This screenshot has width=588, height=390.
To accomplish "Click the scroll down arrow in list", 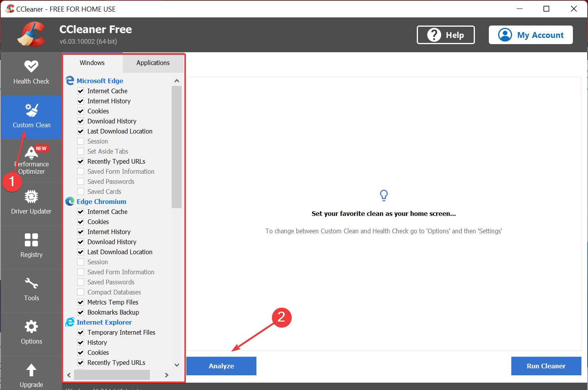I will (x=177, y=365).
